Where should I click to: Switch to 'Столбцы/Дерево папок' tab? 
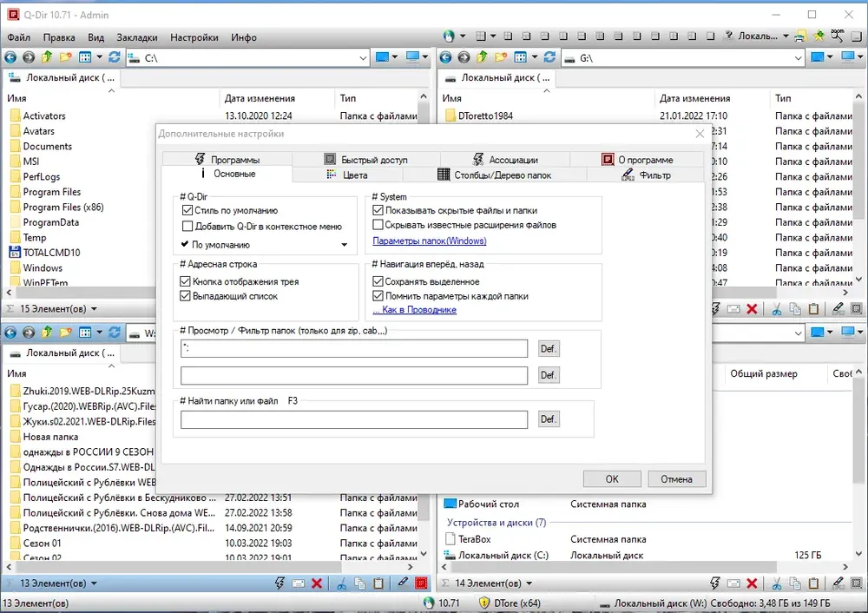(x=495, y=175)
